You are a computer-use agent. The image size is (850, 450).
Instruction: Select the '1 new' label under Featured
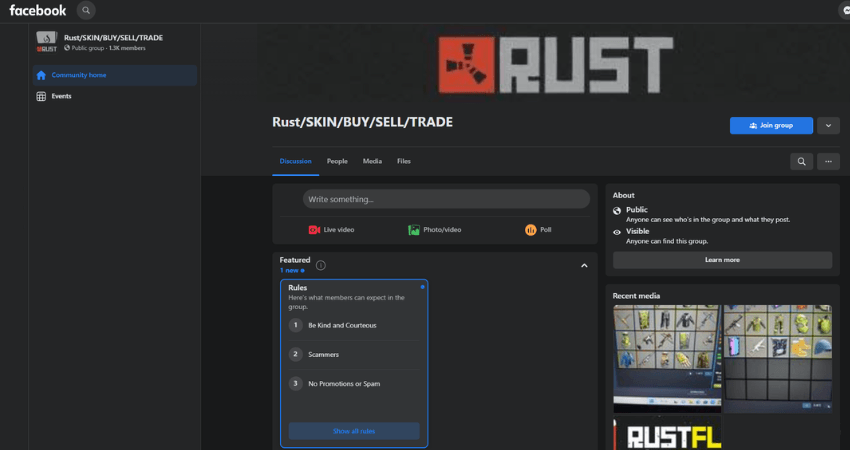pyautogui.click(x=292, y=270)
